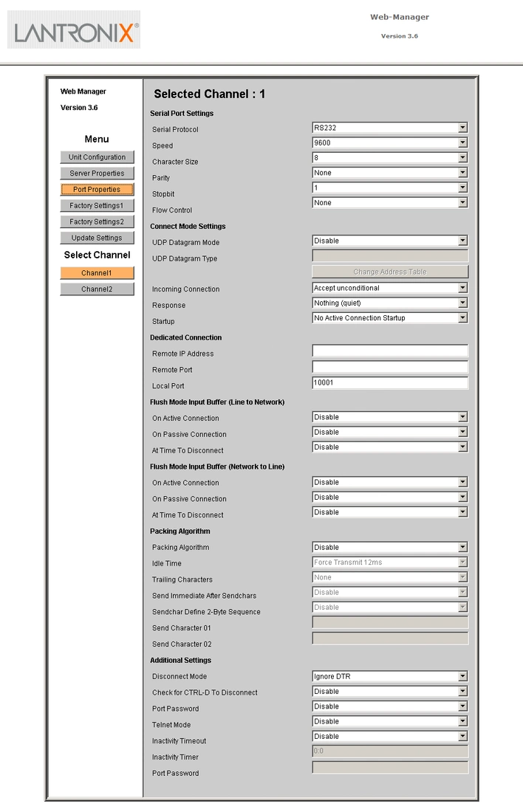Expand the Telnet Mode dropdown
The height and width of the screenshot is (812, 523).
coord(390,721)
